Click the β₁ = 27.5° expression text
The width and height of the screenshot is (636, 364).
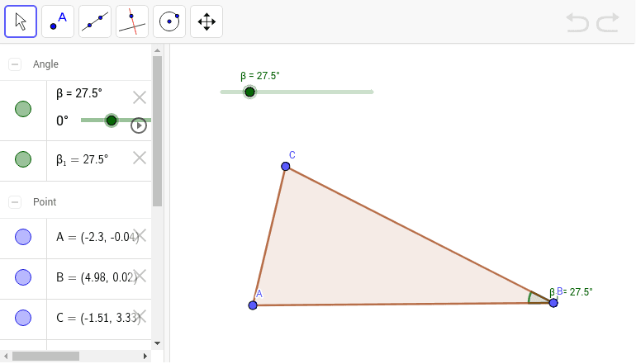(83, 159)
